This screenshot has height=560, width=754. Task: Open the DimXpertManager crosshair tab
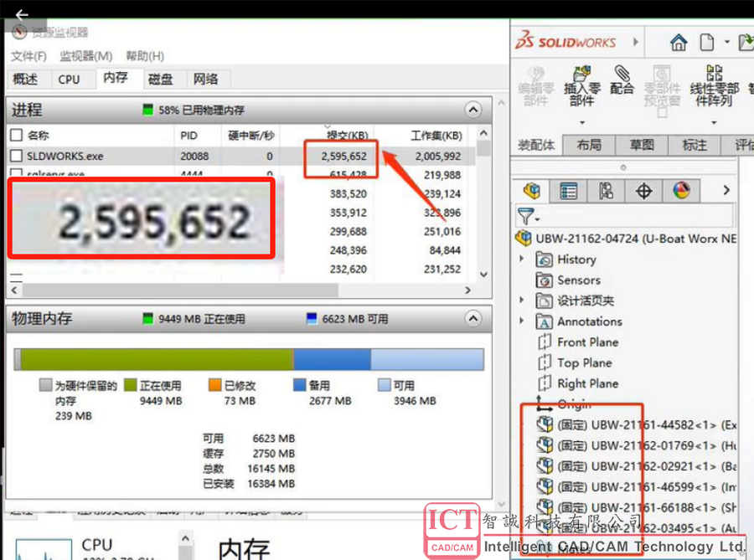click(644, 191)
